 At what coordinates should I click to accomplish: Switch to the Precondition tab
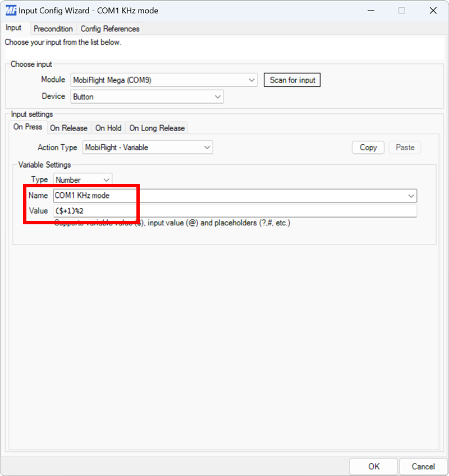click(53, 29)
